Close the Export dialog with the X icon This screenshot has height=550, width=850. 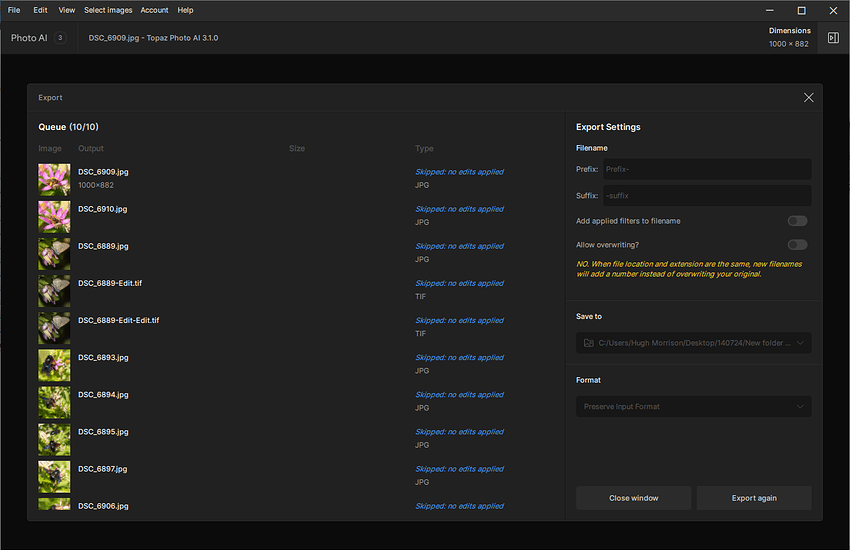pyautogui.click(x=808, y=98)
